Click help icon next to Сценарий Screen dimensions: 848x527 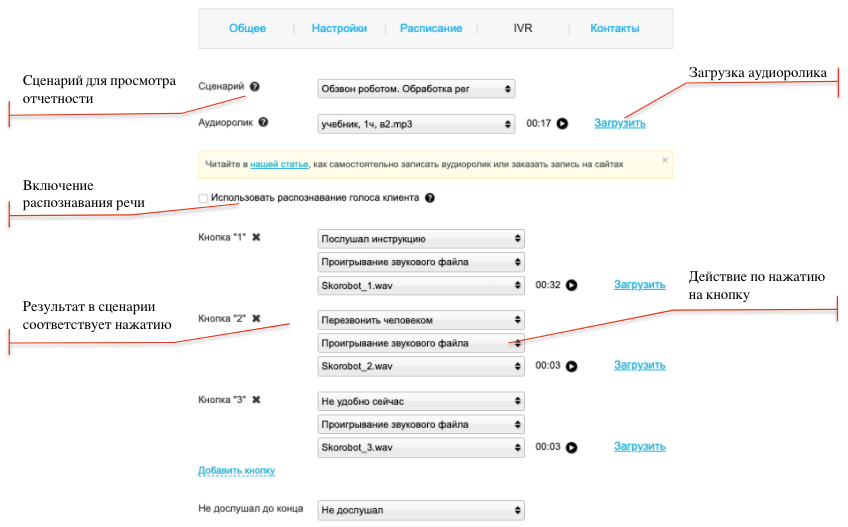coord(255,87)
